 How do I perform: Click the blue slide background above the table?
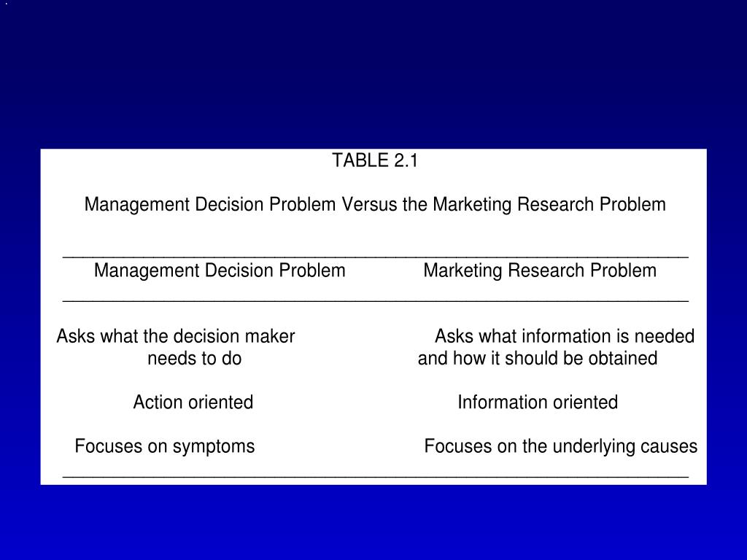pyautogui.click(x=373, y=74)
